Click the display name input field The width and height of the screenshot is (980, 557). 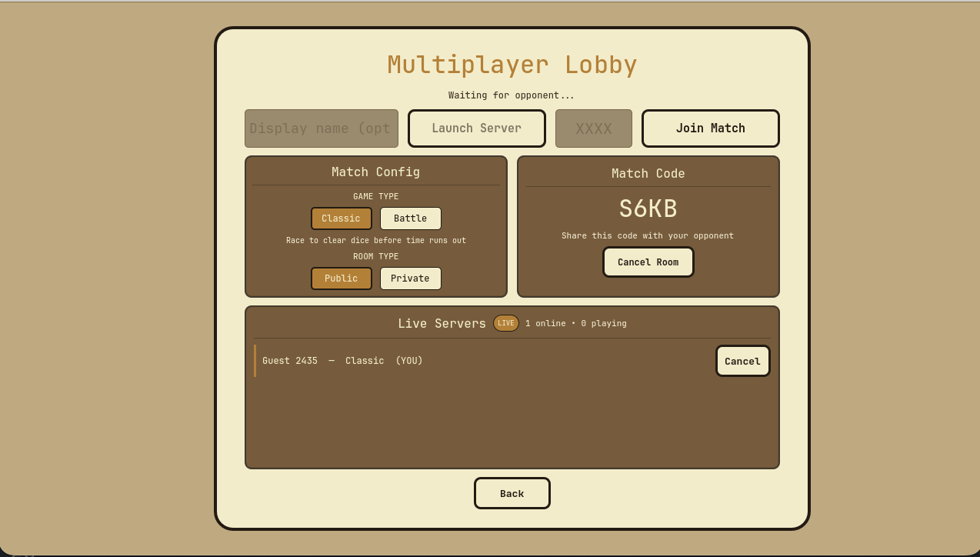click(321, 128)
